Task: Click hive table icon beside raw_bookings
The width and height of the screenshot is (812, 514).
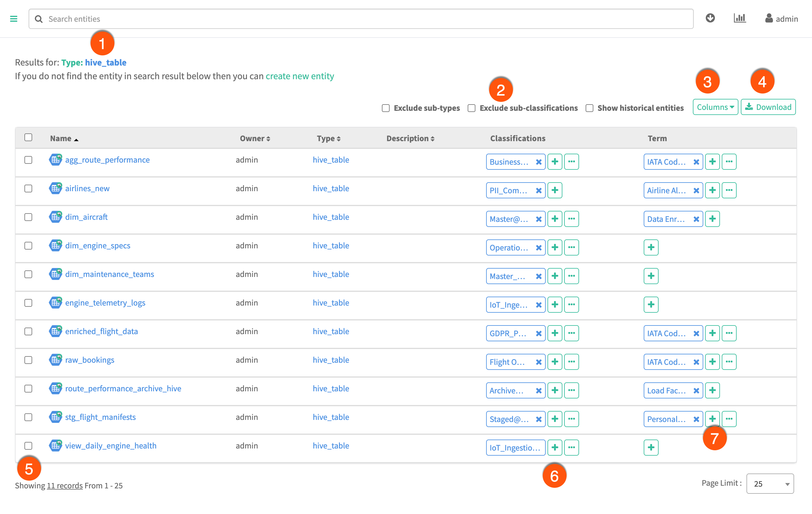Action: point(55,360)
